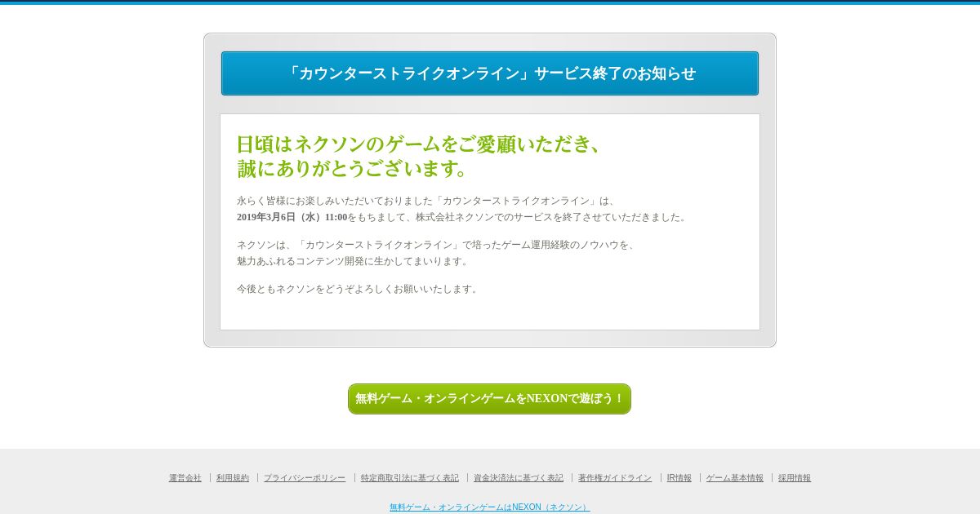Open the IR情報 footer link

[679, 478]
